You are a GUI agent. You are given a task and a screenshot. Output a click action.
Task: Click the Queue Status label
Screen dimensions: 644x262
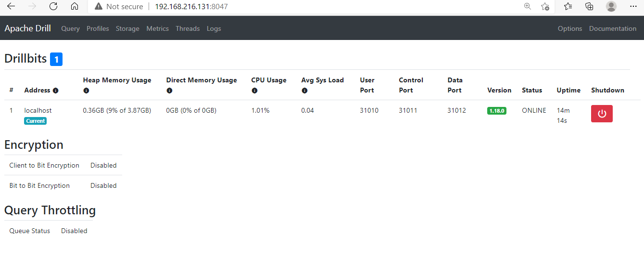click(30, 231)
